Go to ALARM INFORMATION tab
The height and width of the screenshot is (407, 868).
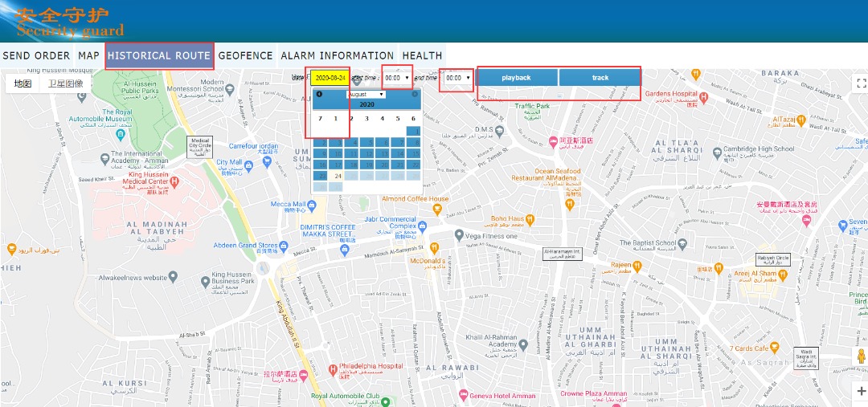(337, 55)
